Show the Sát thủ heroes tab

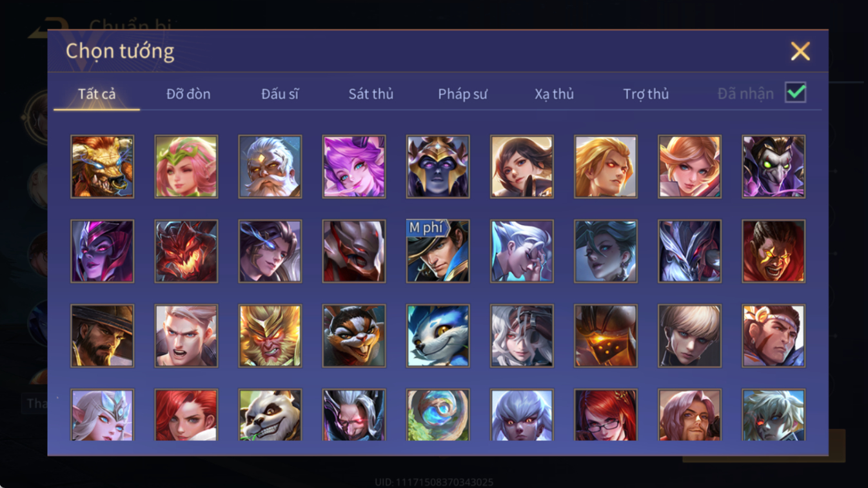(x=371, y=94)
